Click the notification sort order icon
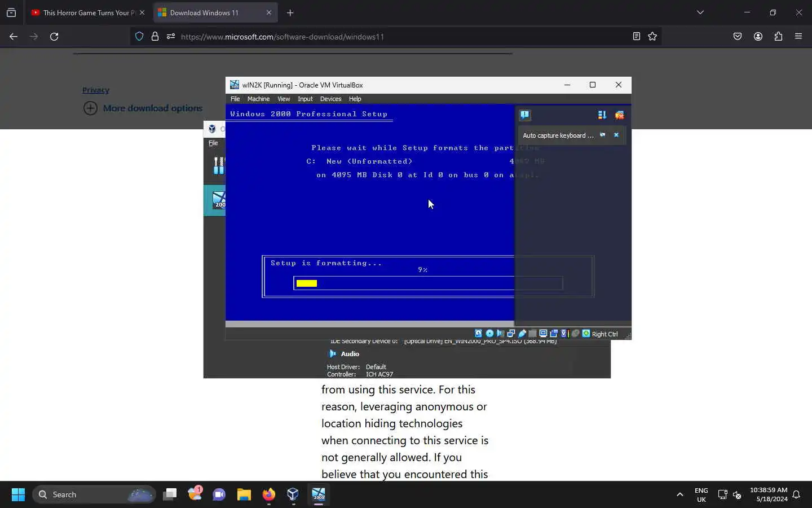 tap(602, 115)
